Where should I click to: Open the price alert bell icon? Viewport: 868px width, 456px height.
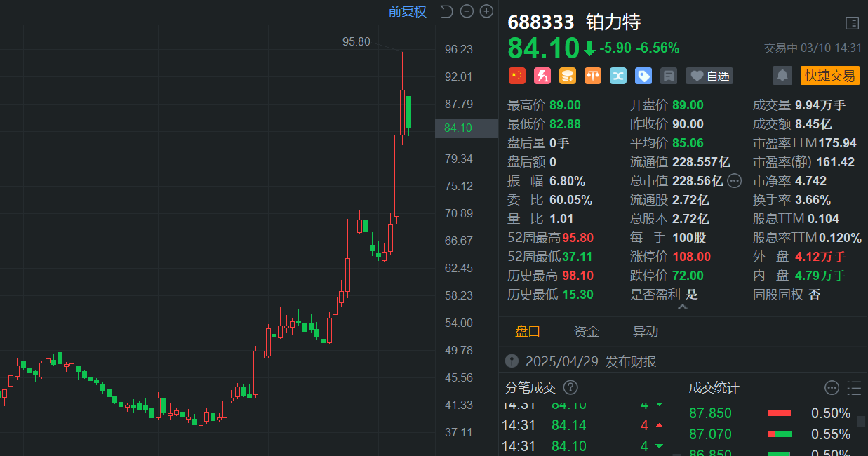click(782, 76)
